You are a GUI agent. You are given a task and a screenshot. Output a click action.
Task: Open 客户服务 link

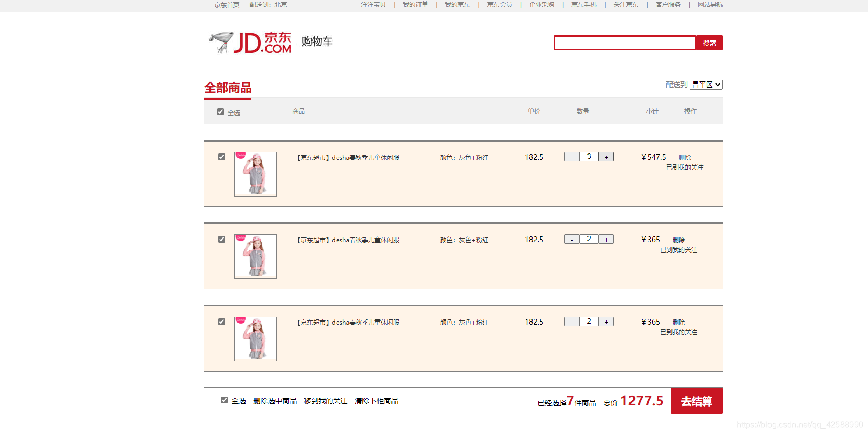668,5
